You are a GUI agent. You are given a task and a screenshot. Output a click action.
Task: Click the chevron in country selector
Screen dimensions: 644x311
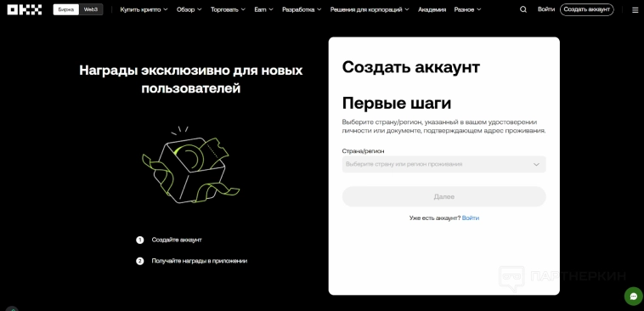click(x=536, y=164)
